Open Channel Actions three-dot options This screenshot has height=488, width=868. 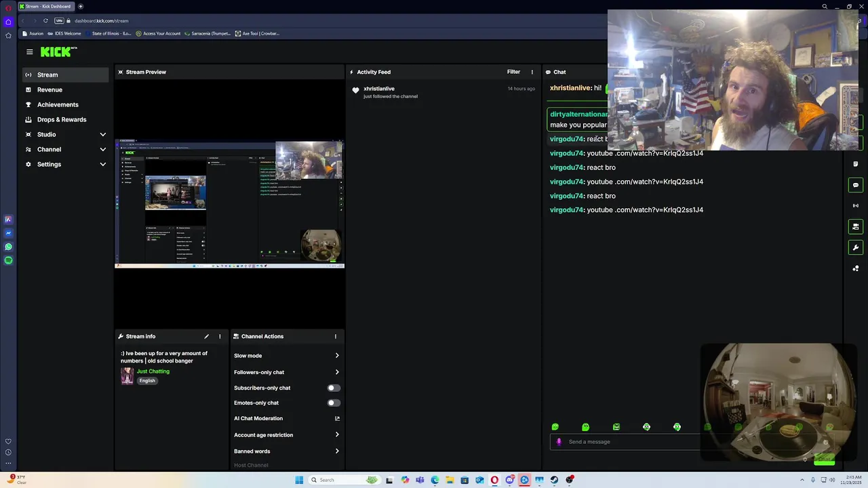pos(335,336)
